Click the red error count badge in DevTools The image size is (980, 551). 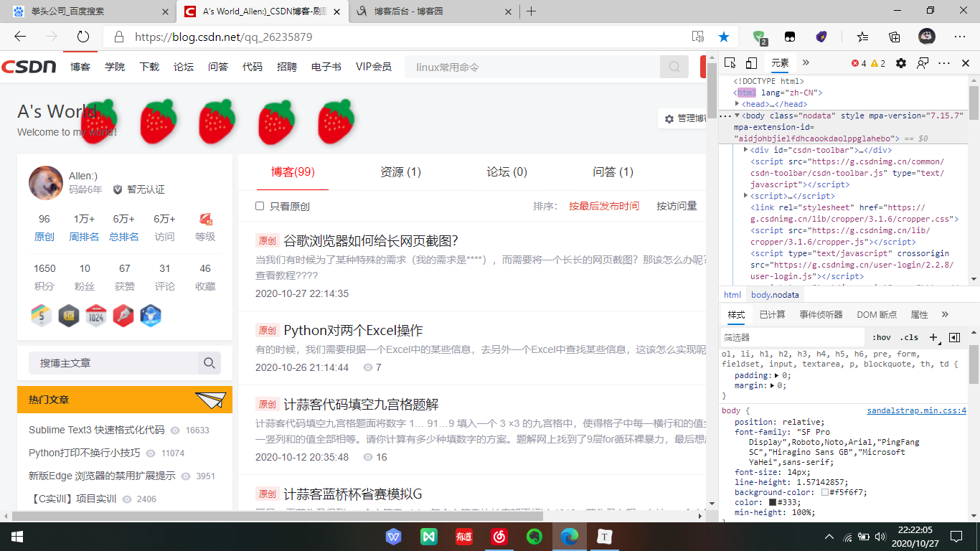(x=859, y=63)
